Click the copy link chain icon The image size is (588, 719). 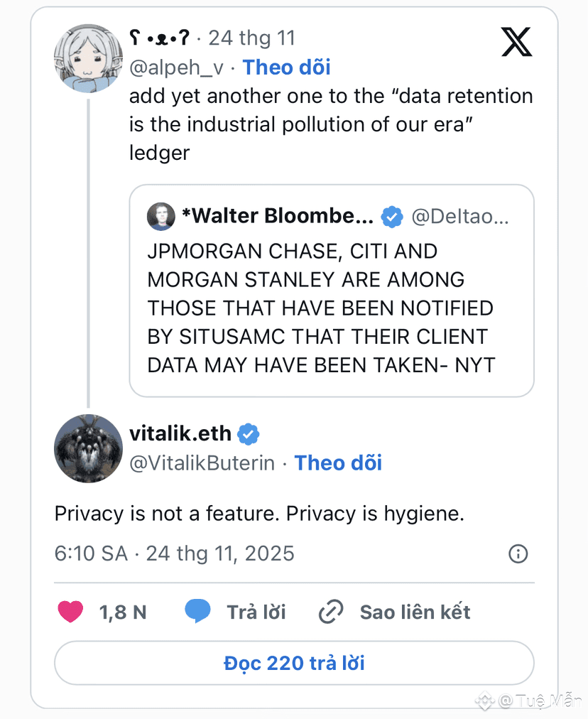pyautogui.click(x=331, y=612)
